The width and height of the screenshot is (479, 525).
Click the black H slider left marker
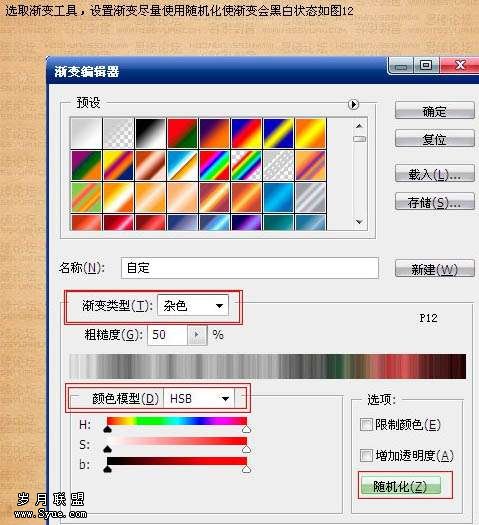tap(107, 429)
